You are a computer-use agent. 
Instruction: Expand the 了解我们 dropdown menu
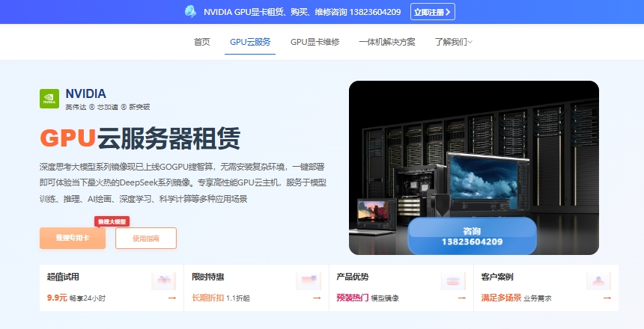coord(453,42)
